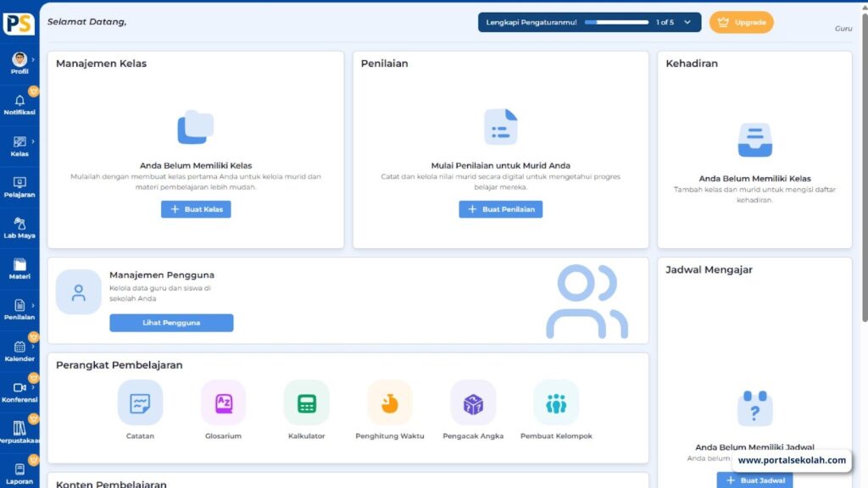Click the page vertical scrollbar
Image resolution: width=868 pixels, height=488 pixels.
pyautogui.click(x=864, y=169)
